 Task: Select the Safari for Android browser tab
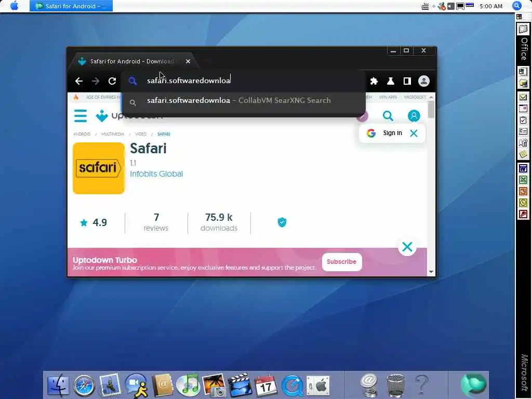pyautogui.click(x=134, y=61)
